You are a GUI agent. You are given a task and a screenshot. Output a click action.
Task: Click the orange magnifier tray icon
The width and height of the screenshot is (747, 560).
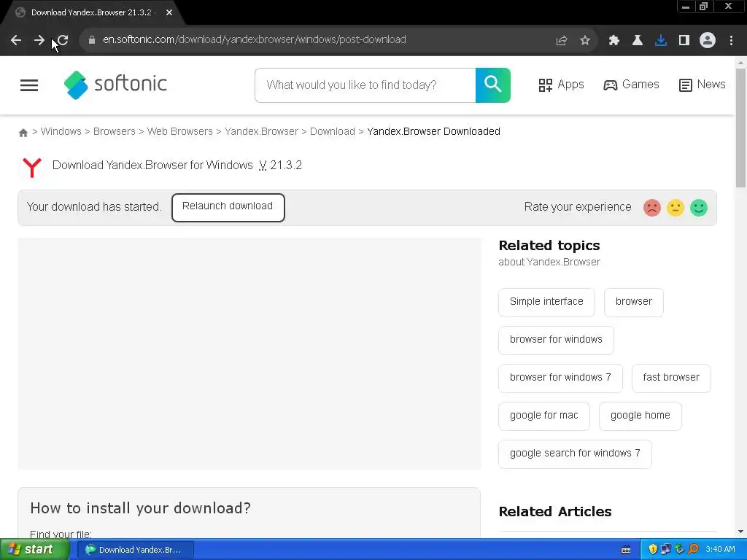(694, 550)
